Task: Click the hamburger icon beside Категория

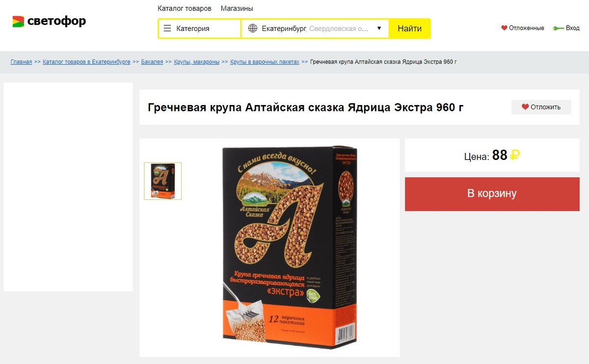Action: 167,28
